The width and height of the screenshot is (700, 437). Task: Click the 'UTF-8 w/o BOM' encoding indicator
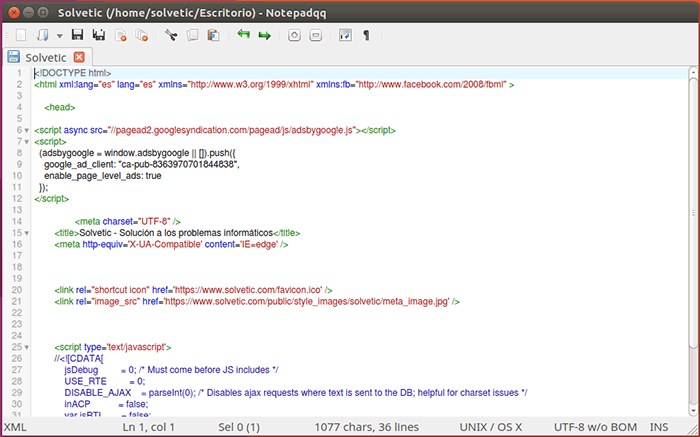(x=596, y=427)
